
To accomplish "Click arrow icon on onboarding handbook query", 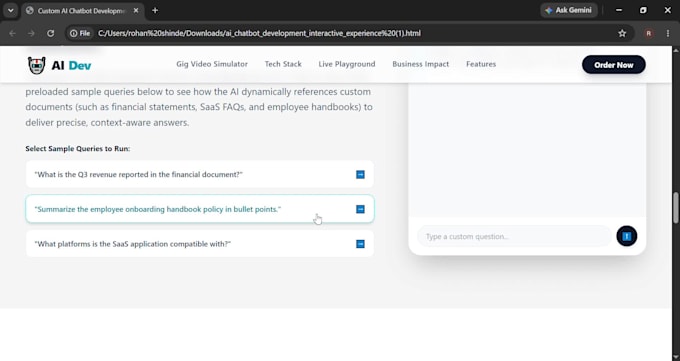I will click(x=360, y=209).
